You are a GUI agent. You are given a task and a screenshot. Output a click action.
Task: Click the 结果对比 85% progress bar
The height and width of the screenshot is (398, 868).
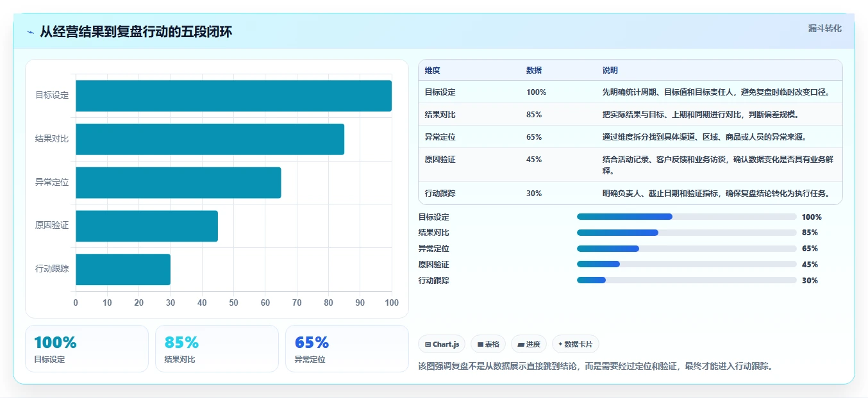(687, 233)
